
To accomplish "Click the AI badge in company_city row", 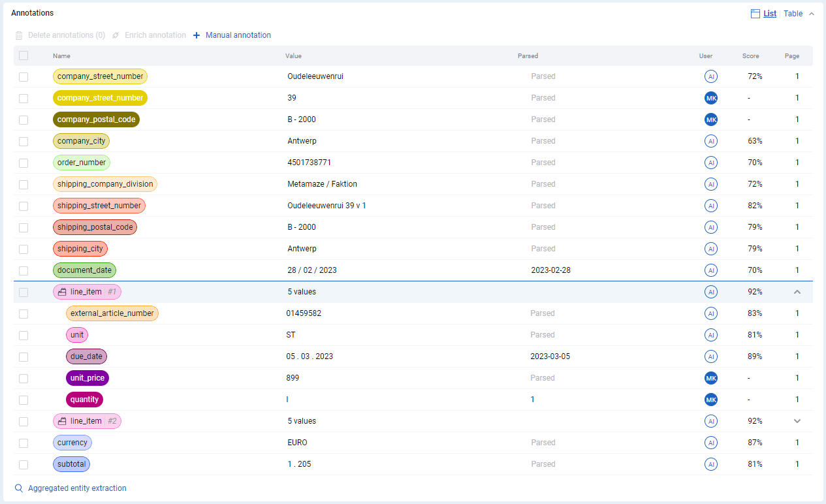I will point(711,141).
